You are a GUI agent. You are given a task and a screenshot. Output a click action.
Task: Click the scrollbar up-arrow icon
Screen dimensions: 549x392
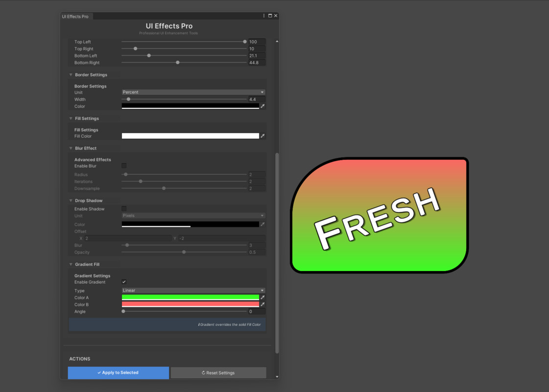point(277,41)
